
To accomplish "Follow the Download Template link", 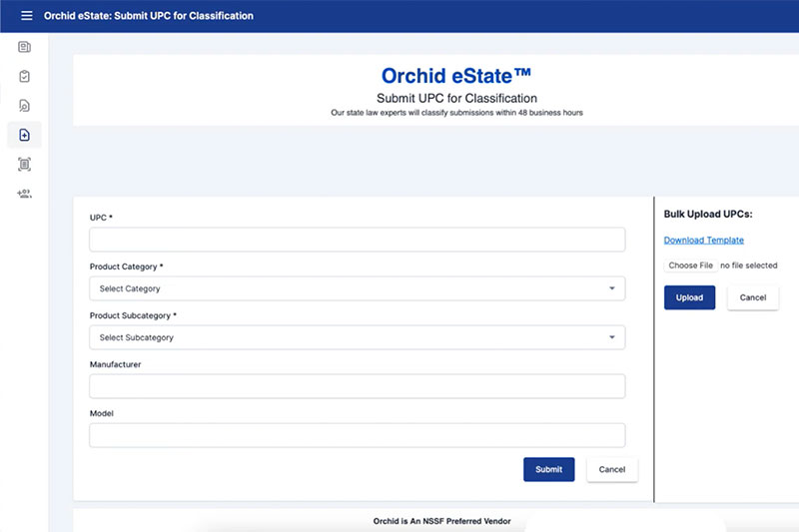I will (704, 240).
